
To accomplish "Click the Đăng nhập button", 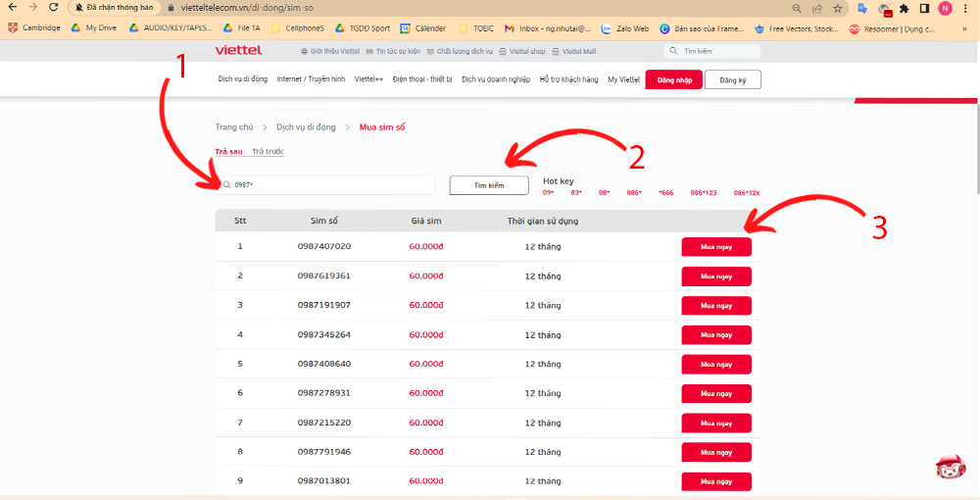I will coord(673,79).
